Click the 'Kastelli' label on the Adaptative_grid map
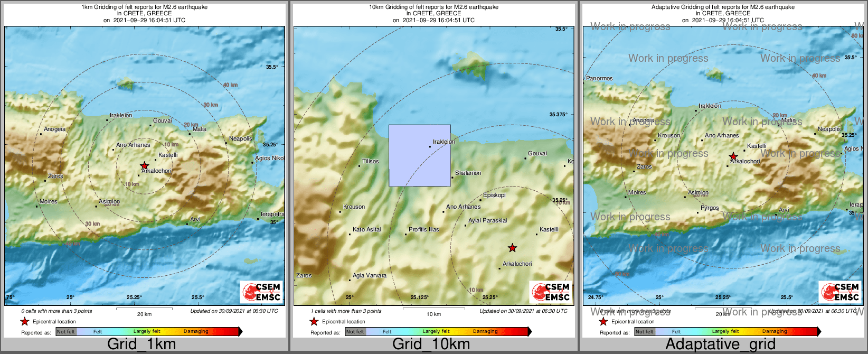The width and height of the screenshot is (868, 354). (x=757, y=146)
